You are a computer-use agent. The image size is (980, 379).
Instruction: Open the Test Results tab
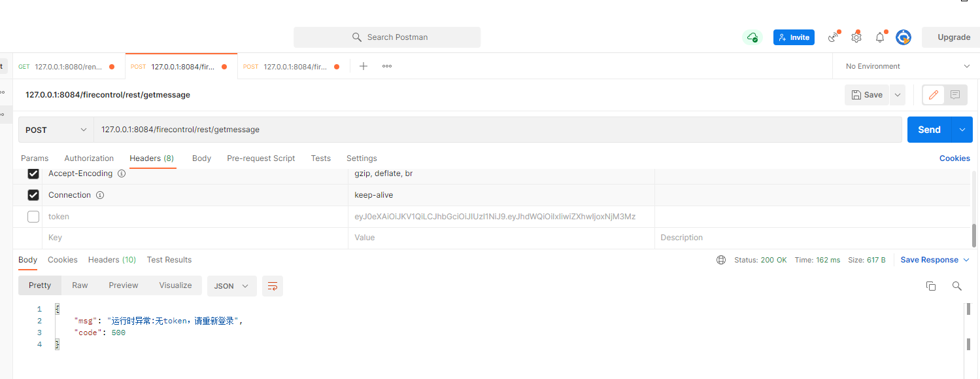(169, 260)
